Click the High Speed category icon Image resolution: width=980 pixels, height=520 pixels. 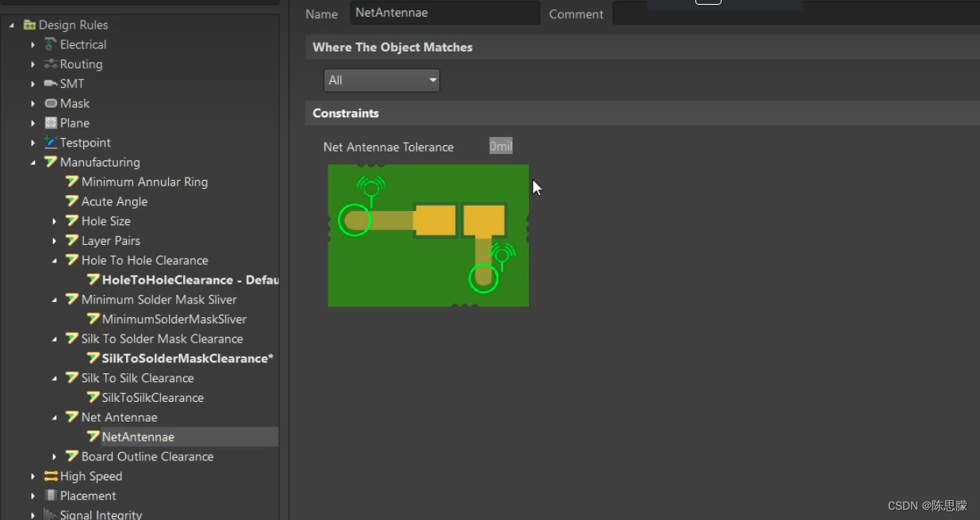[51, 476]
